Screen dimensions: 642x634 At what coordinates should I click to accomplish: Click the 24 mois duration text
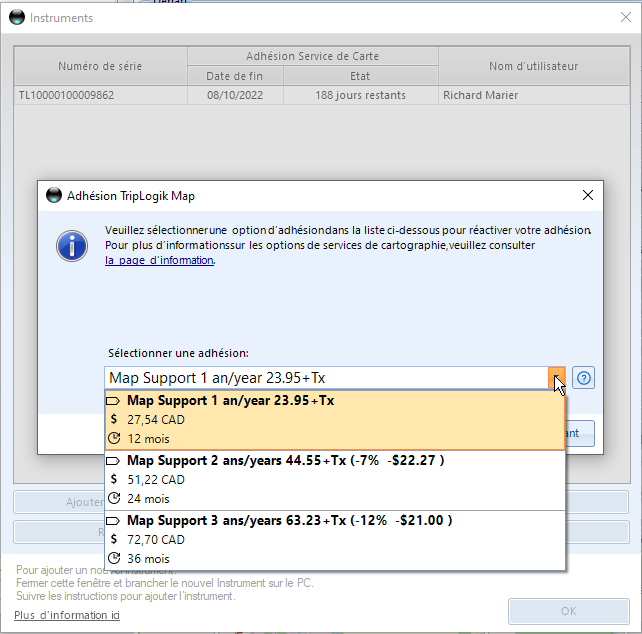pyautogui.click(x=148, y=499)
